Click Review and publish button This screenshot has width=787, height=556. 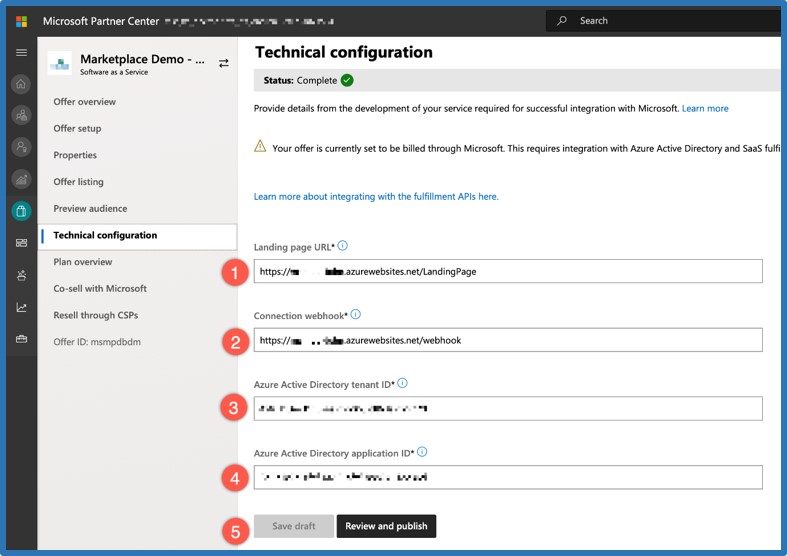(x=386, y=526)
